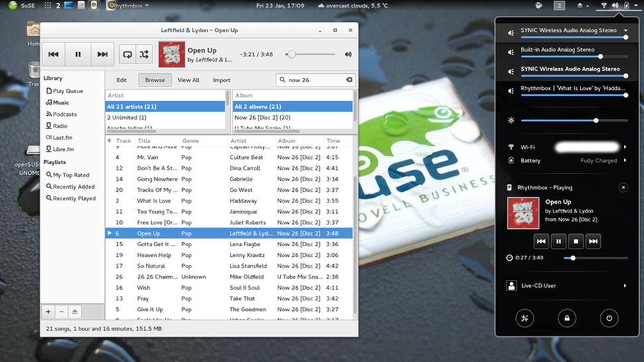Open the SuSE activities menu
This screenshot has width=644, height=362.
point(22,5)
